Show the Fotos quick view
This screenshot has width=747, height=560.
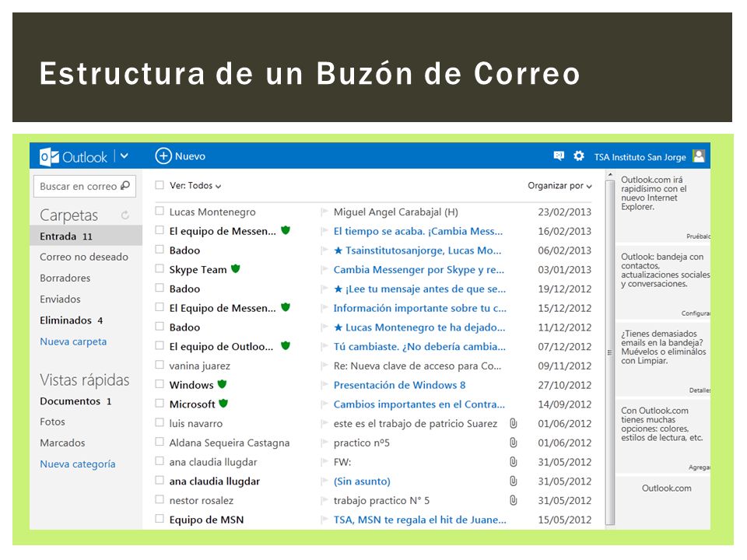tap(52, 422)
